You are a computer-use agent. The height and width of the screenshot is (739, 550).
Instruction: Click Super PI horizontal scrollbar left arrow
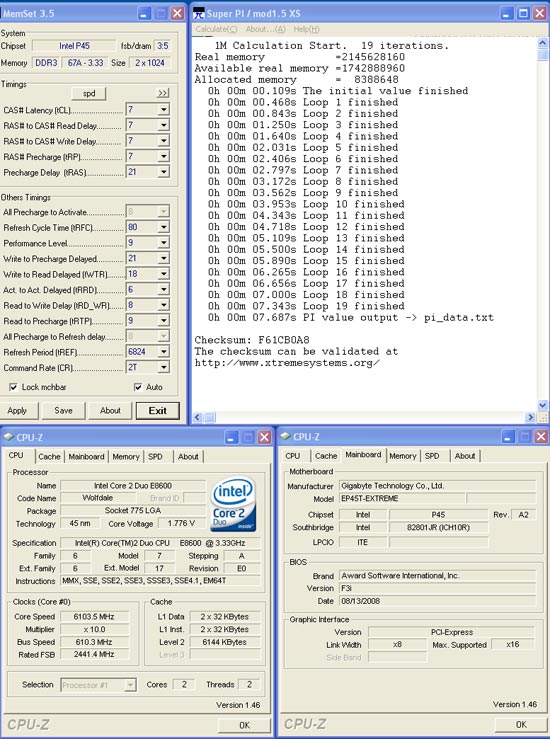click(197, 417)
